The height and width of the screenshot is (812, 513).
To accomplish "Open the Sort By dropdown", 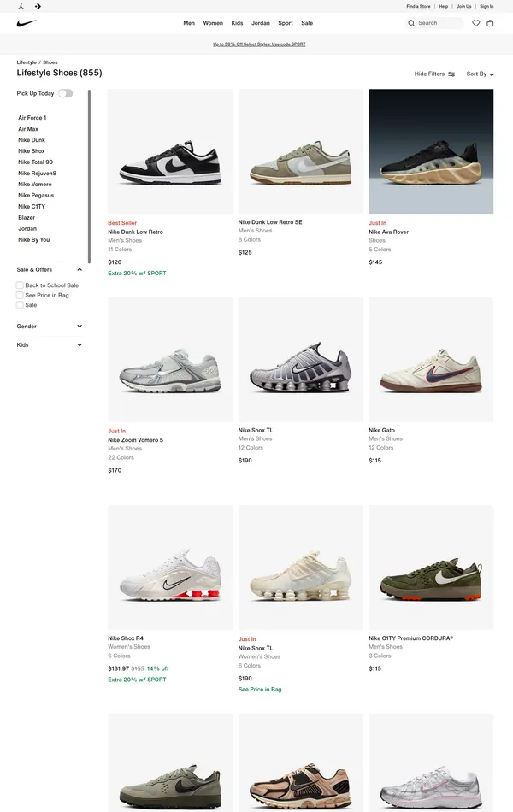I will click(x=479, y=74).
